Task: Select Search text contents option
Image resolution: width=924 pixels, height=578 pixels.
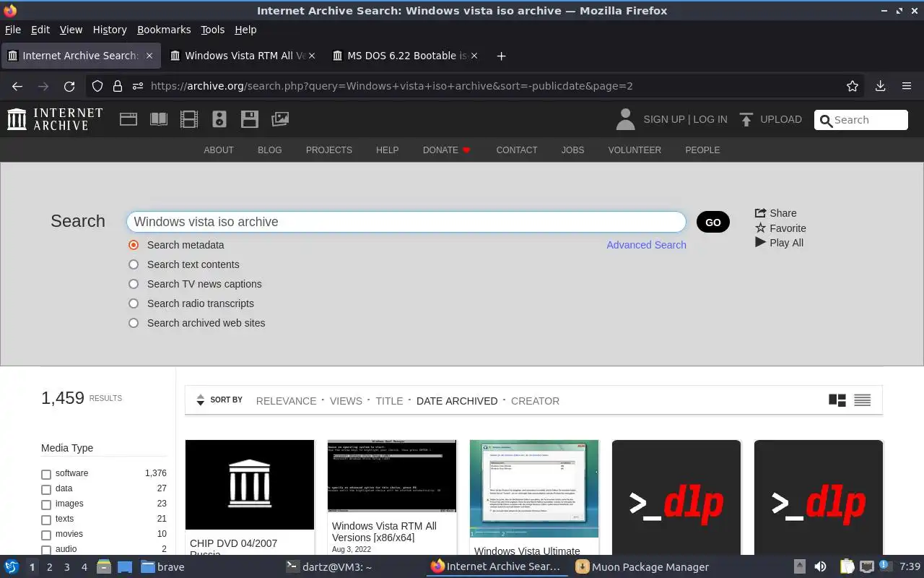Action: pyautogui.click(x=134, y=264)
